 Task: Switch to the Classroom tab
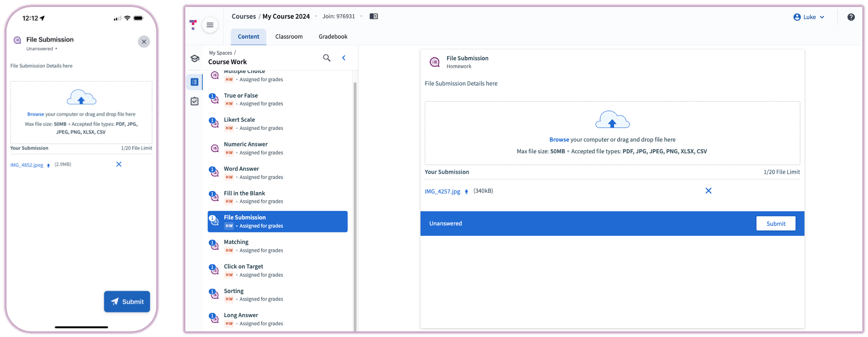(289, 36)
